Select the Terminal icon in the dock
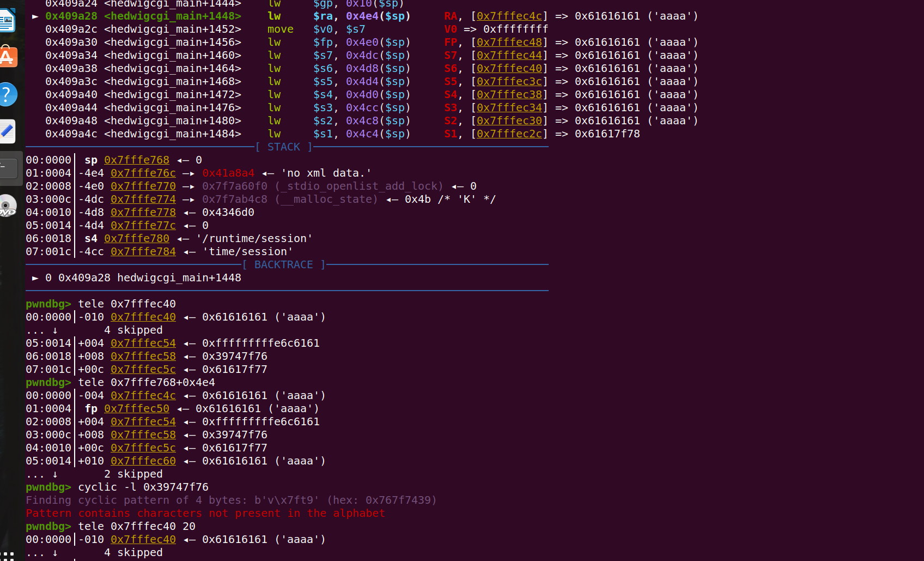This screenshot has width=924, height=561. 9,168
